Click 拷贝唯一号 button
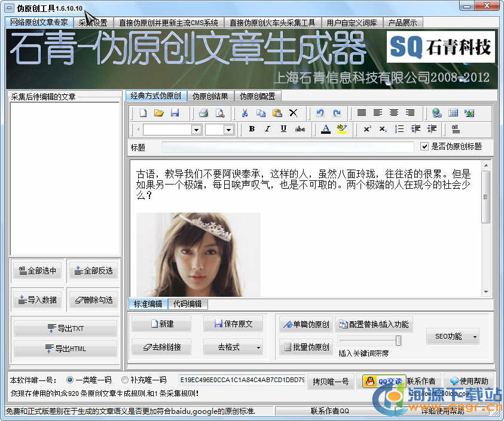The image size is (504, 421). click(x=331, y=382)
